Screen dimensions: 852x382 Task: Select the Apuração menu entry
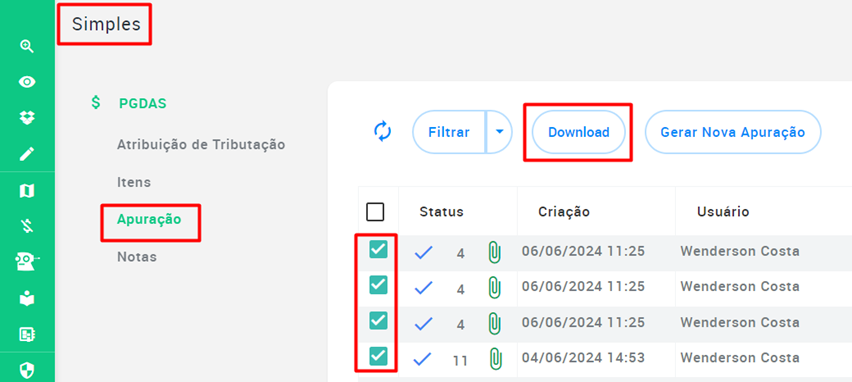click(149, 220)
